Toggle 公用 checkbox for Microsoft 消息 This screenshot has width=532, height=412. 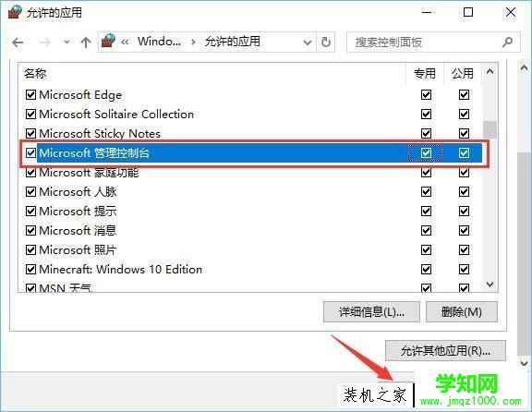(x=464, y=230)
